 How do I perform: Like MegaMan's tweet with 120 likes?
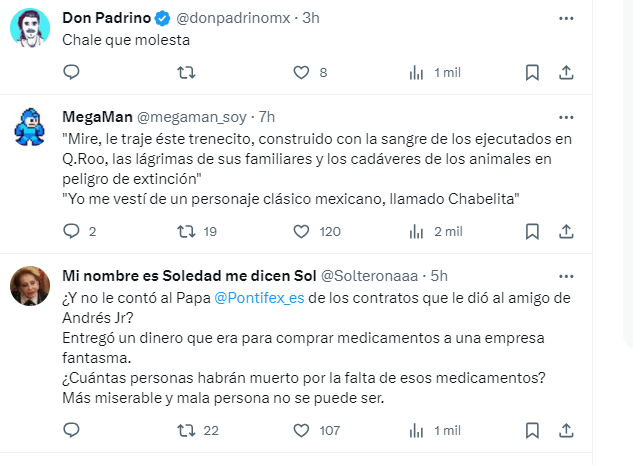pyautogui.click(x=301, y=231)
